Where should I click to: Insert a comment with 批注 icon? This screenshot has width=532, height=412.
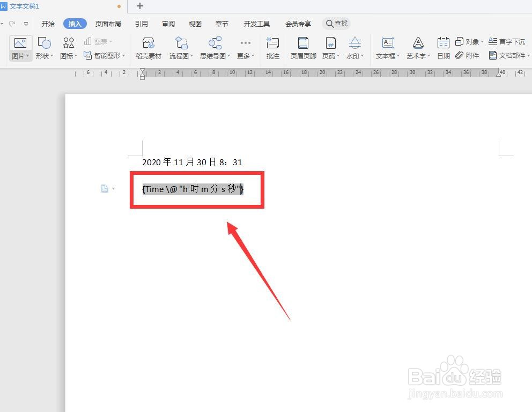point(272,47)
